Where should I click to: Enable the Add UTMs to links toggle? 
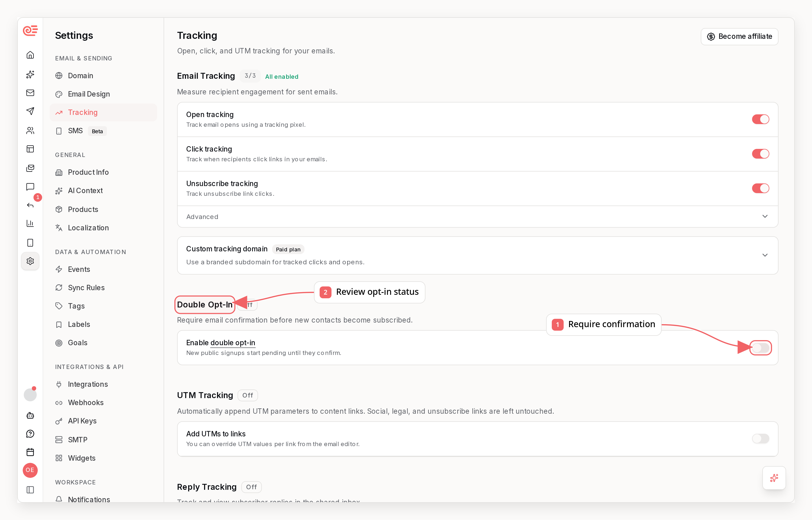760,439
